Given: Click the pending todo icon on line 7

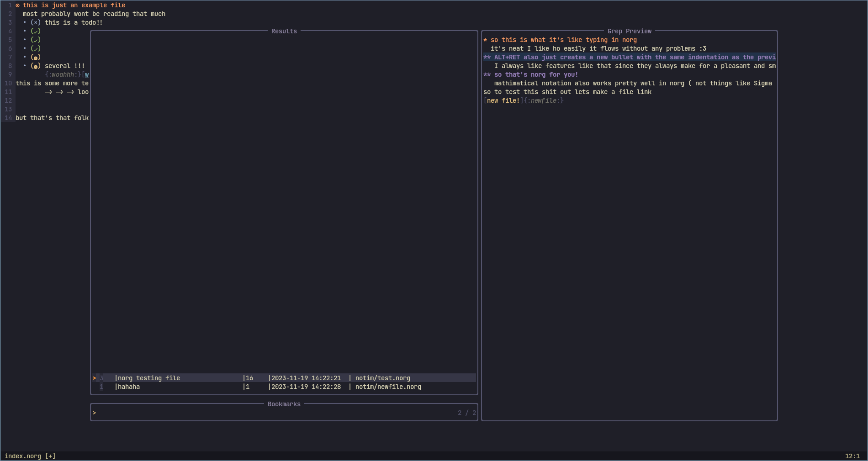Looking at the screenshot, I should pos(36,58).
